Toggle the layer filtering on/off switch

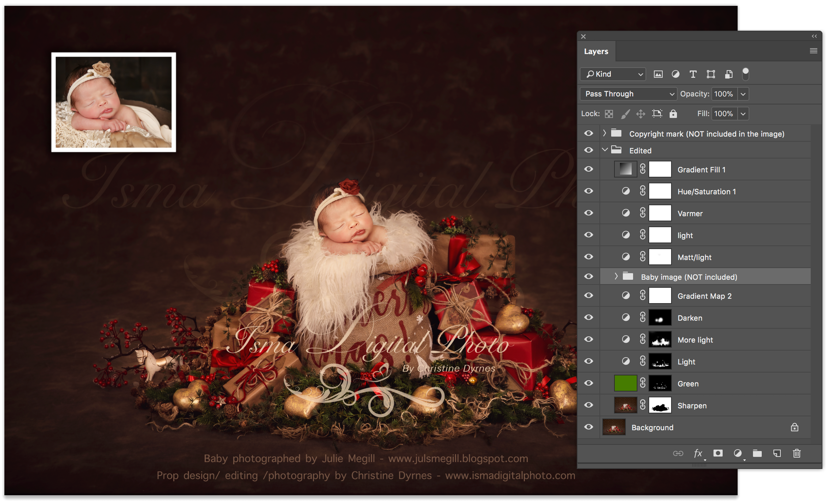point(745,74)
